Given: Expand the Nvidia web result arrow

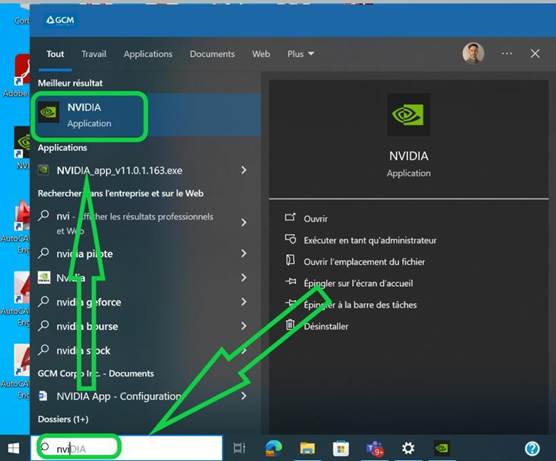Looking at the screenshot, I should pyautogui.click(x=244, y=277).
